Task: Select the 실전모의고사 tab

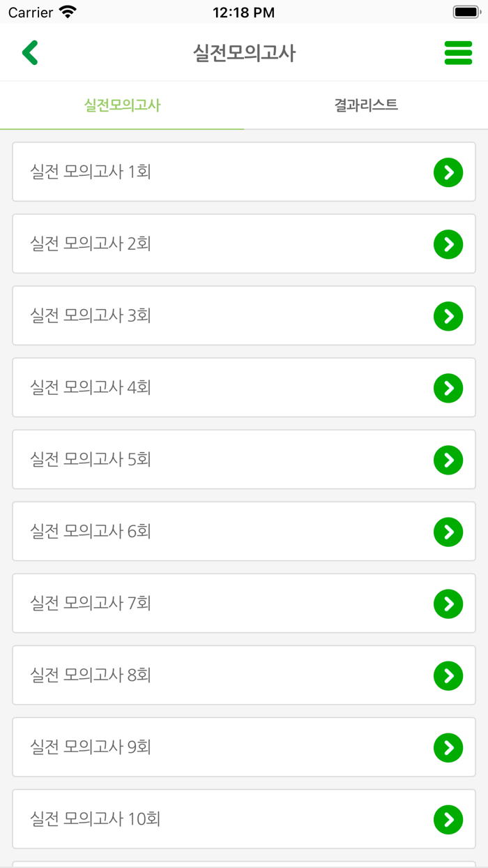Action: pos(122,105)
